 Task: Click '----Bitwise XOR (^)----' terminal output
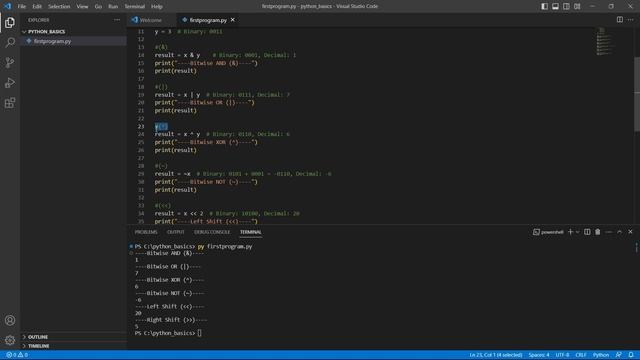coord(169,280)
